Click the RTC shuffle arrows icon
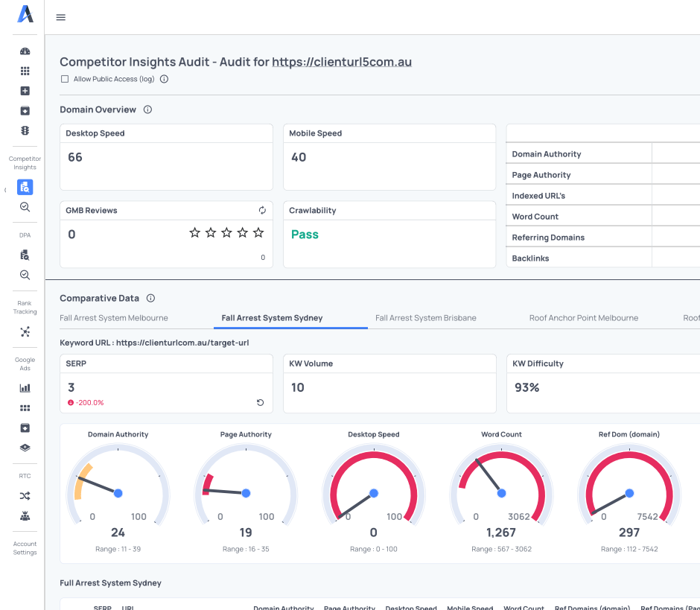Image resolution: width=700 pixels, height=610 pixels. tap(25, 495)
